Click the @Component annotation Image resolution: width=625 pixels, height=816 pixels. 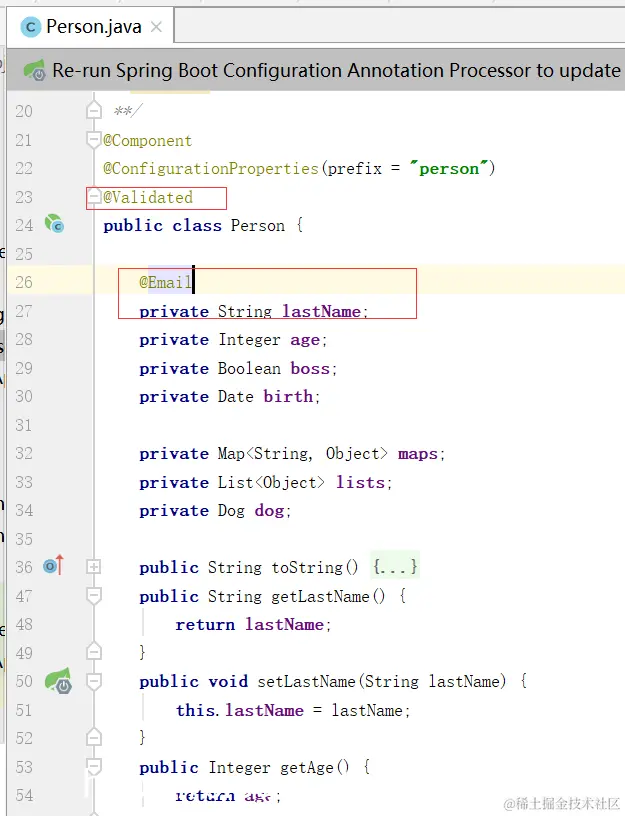[148, 141]
